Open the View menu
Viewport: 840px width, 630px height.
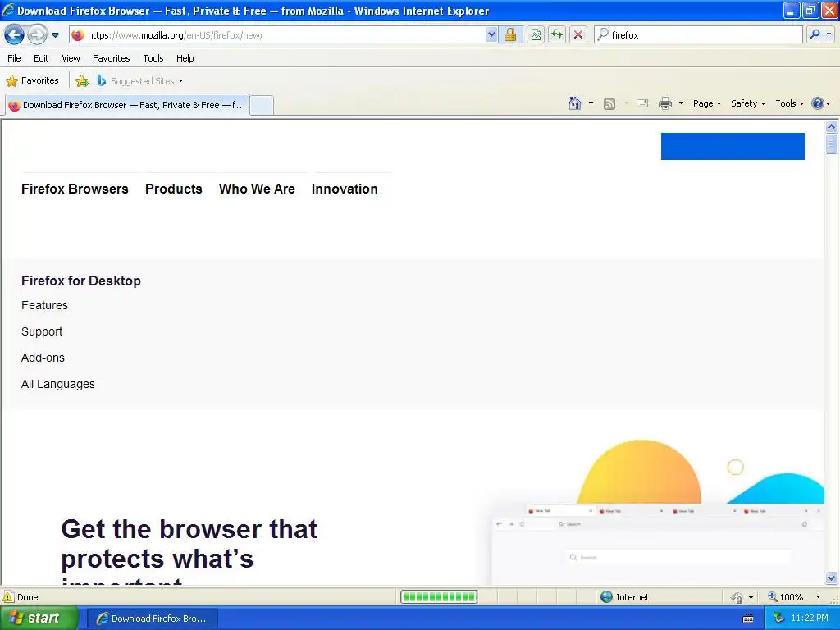71,58
